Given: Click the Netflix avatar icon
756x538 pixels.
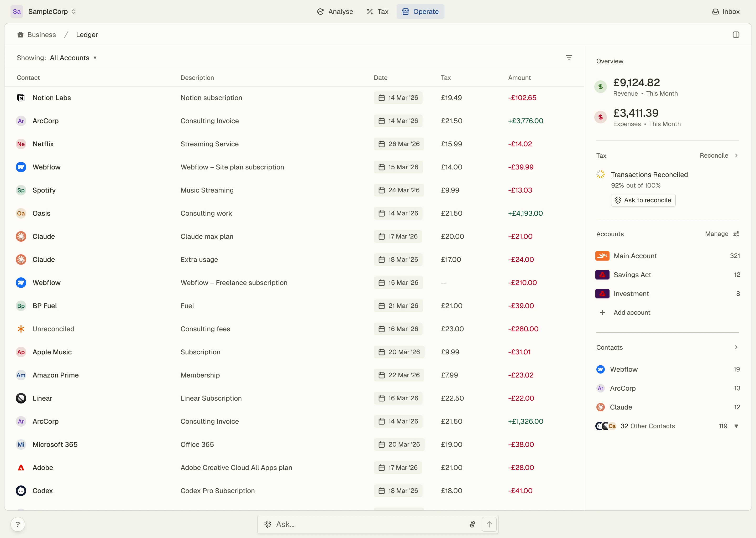Looking at the screenshot, I should [x=21, y=144].
